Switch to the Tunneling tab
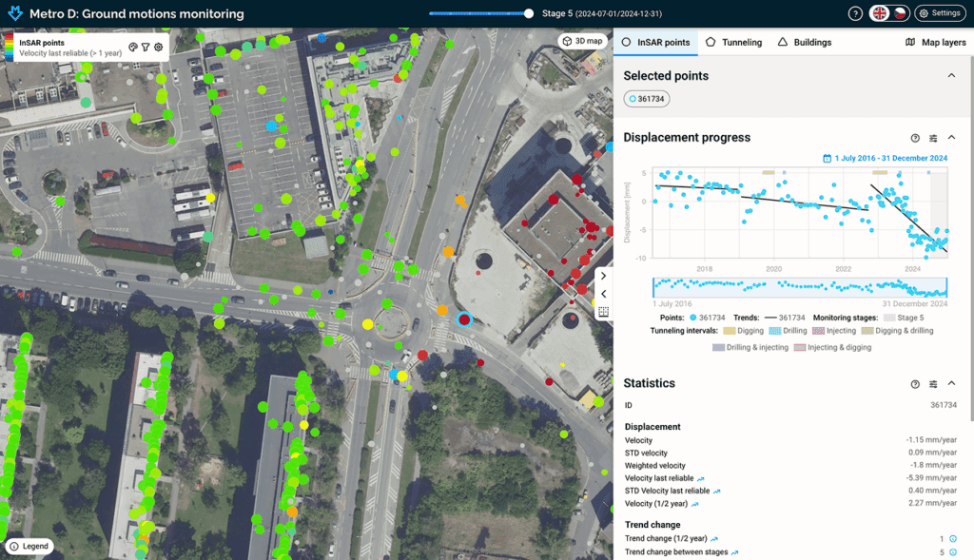This screenshot has height=560, width=974. pyautogui.click(x=733, y=43)
